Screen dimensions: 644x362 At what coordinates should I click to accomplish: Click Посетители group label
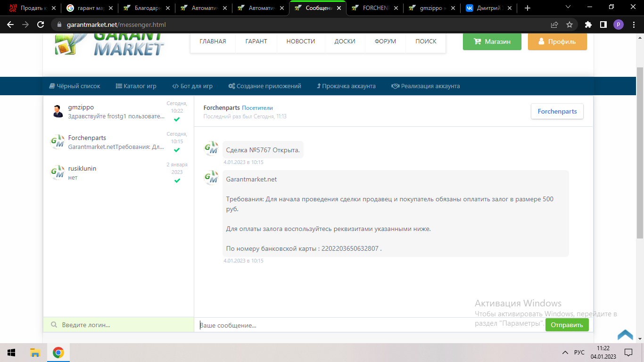257,108
